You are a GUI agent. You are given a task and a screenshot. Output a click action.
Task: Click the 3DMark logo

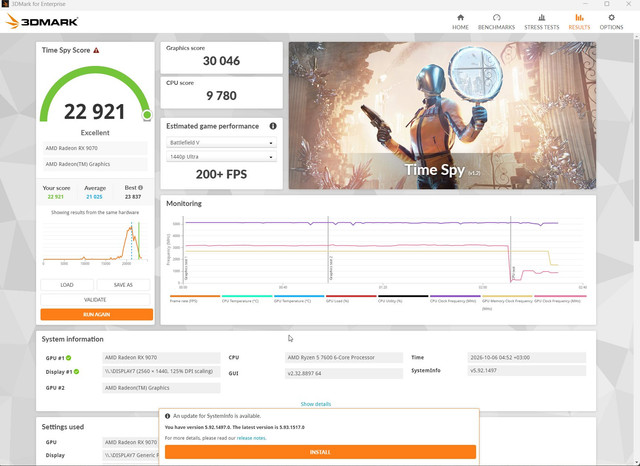(42, 22)
